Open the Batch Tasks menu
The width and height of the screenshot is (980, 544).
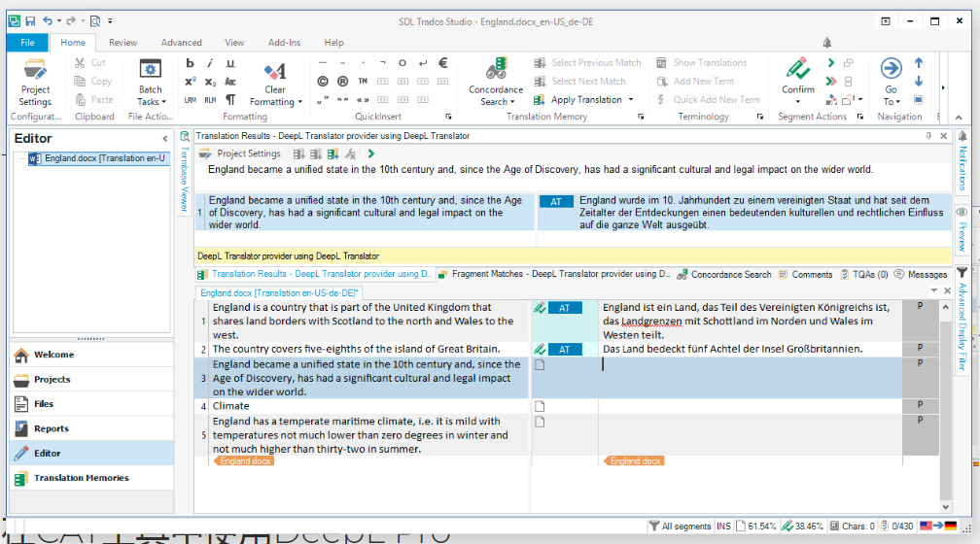pos(150,84)
